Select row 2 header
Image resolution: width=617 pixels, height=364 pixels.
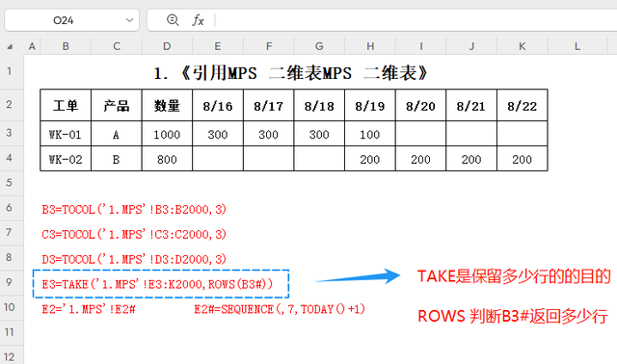coord(10,105)
